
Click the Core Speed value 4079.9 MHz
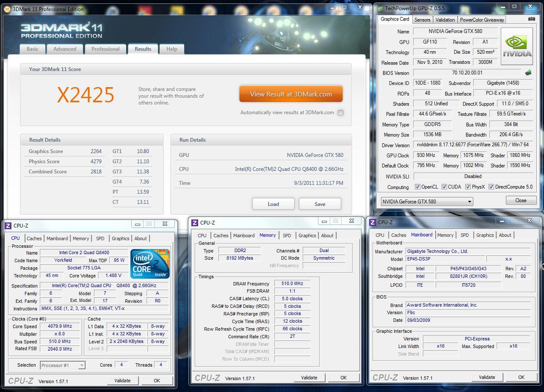60,326
